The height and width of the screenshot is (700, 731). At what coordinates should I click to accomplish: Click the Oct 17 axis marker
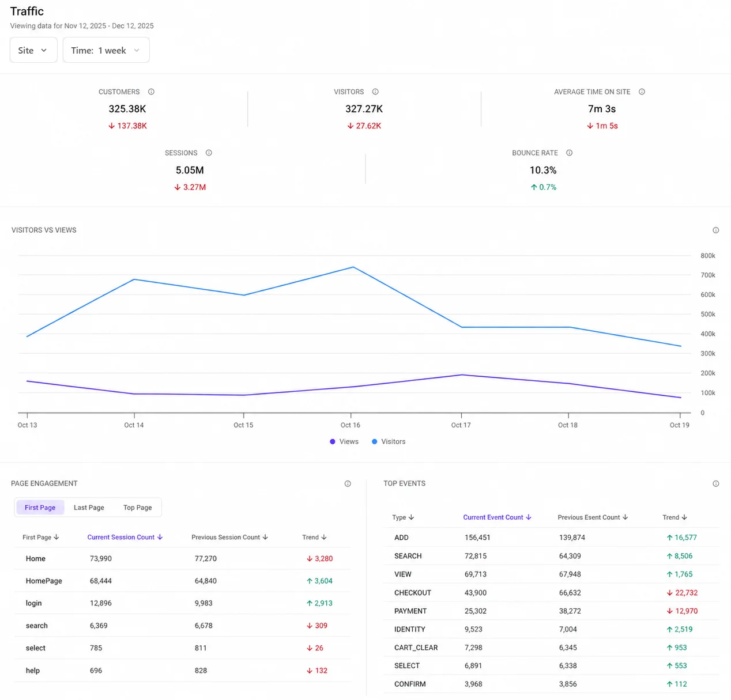461,425
